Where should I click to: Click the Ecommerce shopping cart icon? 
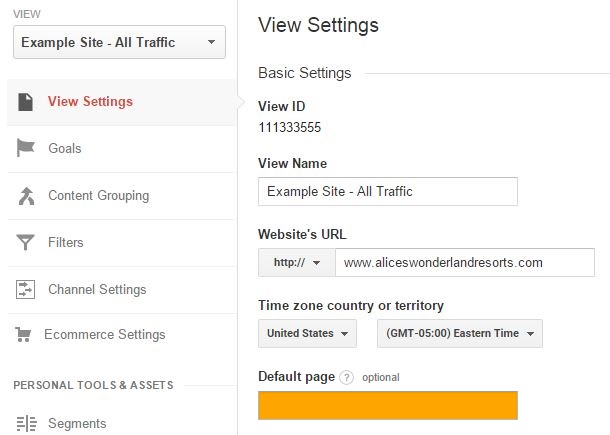[x=23, y=335]
